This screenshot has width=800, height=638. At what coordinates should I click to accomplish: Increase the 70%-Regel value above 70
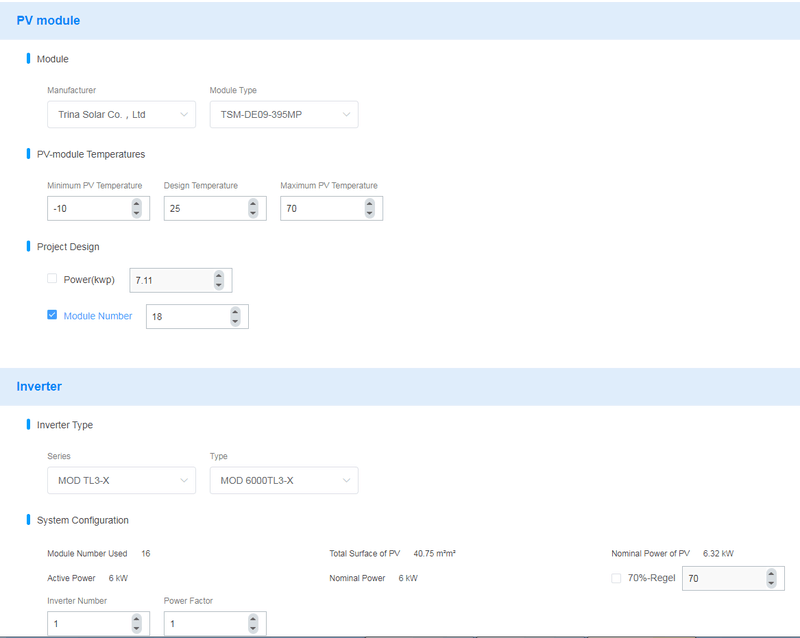click(770, 573)
